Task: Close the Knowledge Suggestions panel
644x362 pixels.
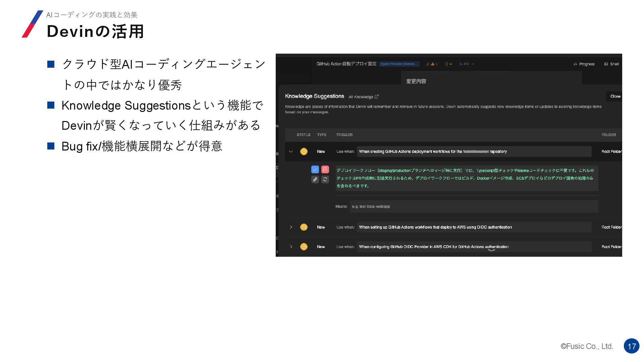Action: [x=615, y=97]
